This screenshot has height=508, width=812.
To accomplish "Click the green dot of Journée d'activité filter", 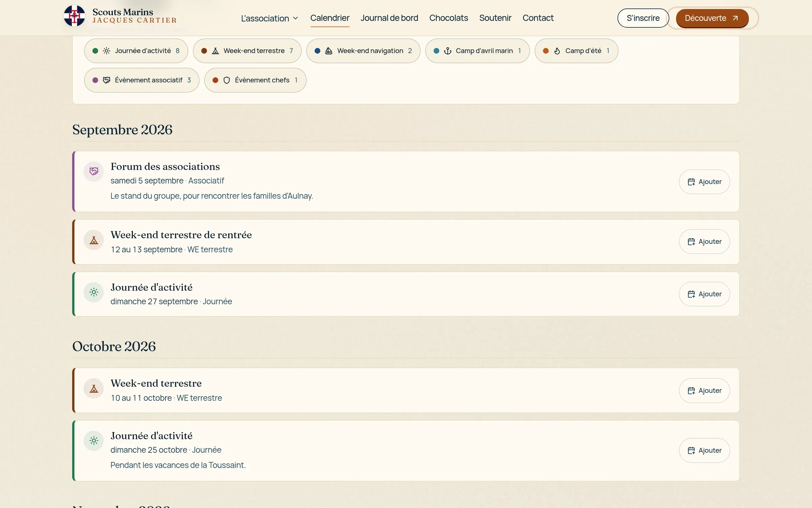I will (x=95, y=51).
